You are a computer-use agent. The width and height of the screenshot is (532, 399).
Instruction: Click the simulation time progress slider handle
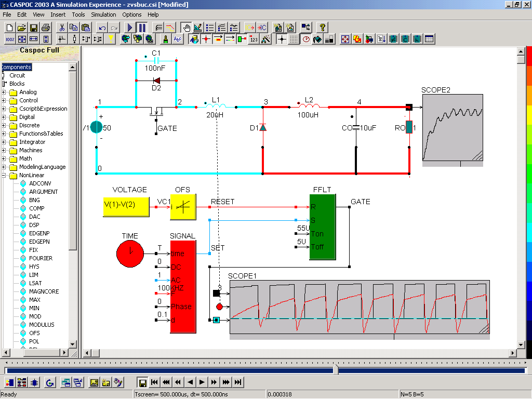pos(336,369)
